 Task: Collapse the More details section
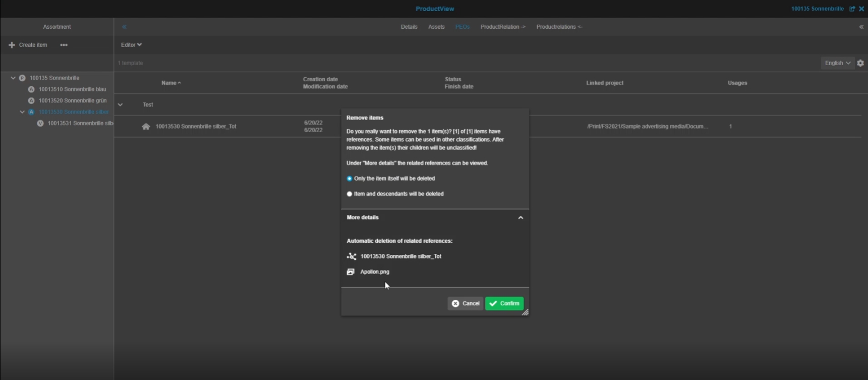click(x=520, y=218)
